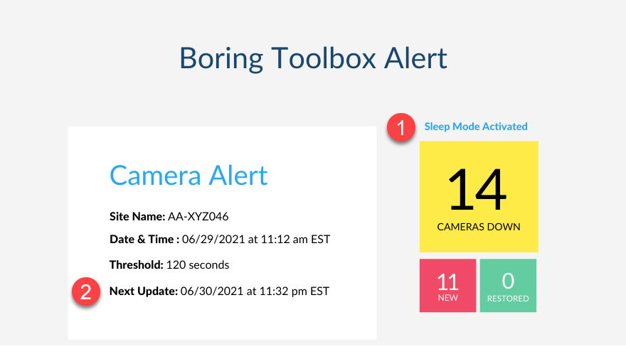Click the Date & Time value line
The image size is (626, 364).
pos(220,239)
